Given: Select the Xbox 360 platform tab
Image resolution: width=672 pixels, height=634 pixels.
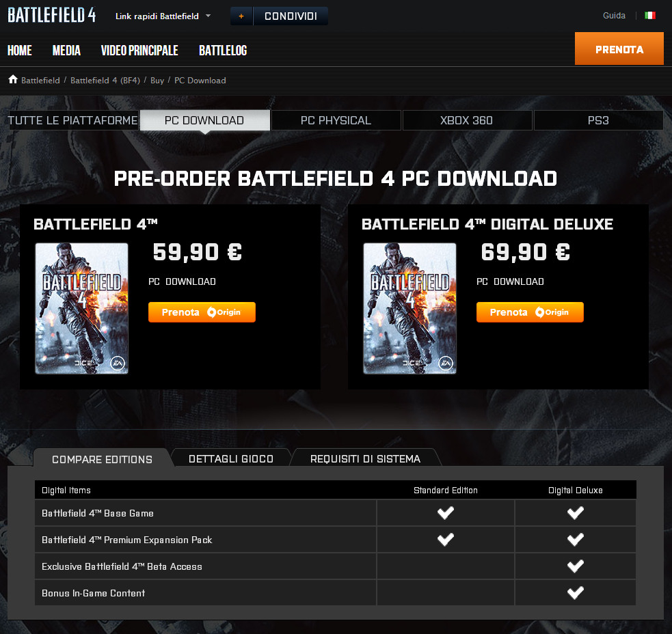Looking at the screenshot, I should pyautogui.click(x=467, y=120).
